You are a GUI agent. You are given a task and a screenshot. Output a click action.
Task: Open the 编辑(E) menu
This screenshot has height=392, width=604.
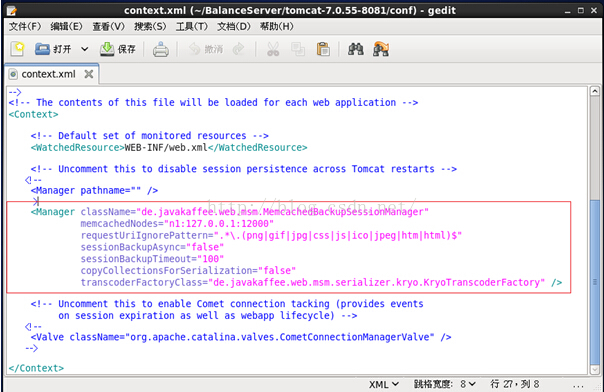click(66, 27)
